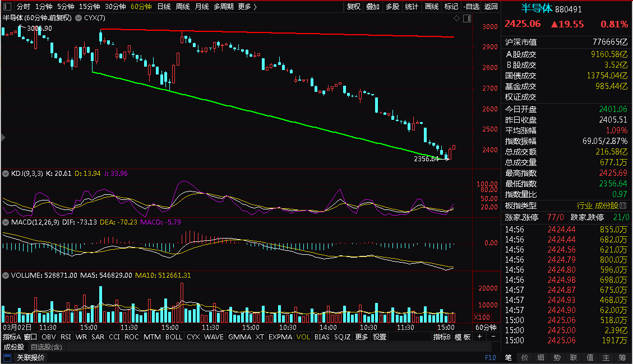Select the BOLL indicator
This screenshot has width=633, height=364.
pyautogui.click(x=174, y=337)
